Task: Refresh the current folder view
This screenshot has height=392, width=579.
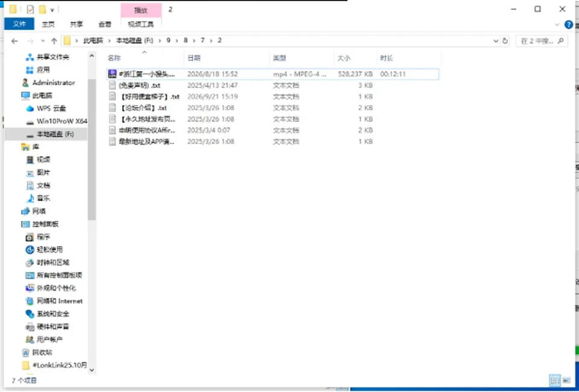Action: click(505, 41)
